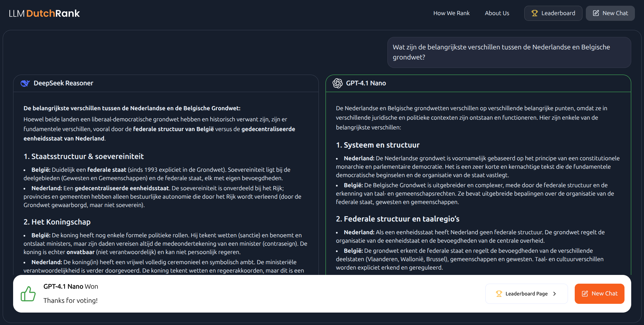Start a New Chat from the header
The image size is (644, 325).
point(610,13)
